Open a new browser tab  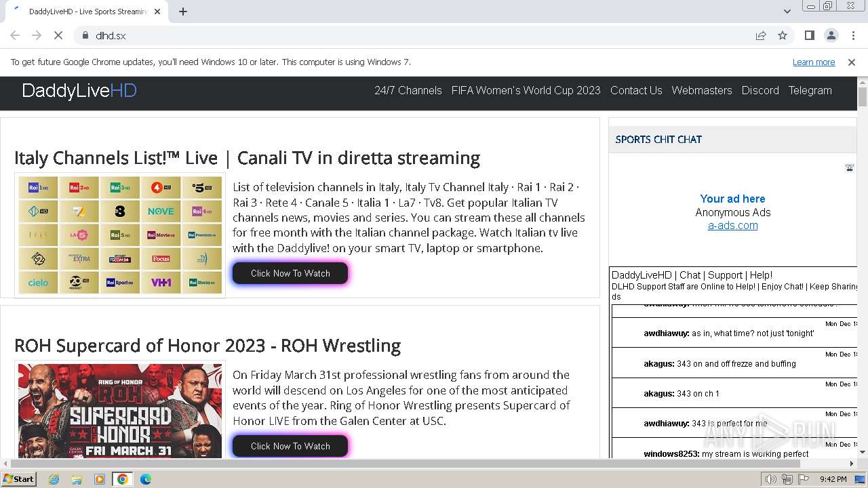pos(182,12)
